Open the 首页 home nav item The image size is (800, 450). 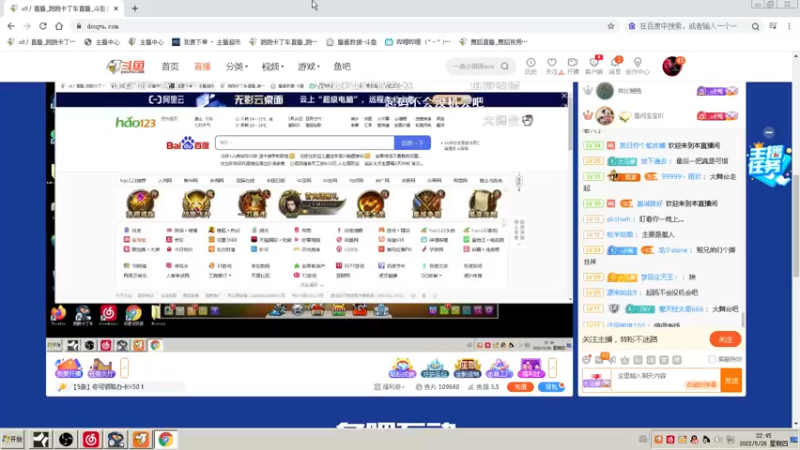[170, 66]
